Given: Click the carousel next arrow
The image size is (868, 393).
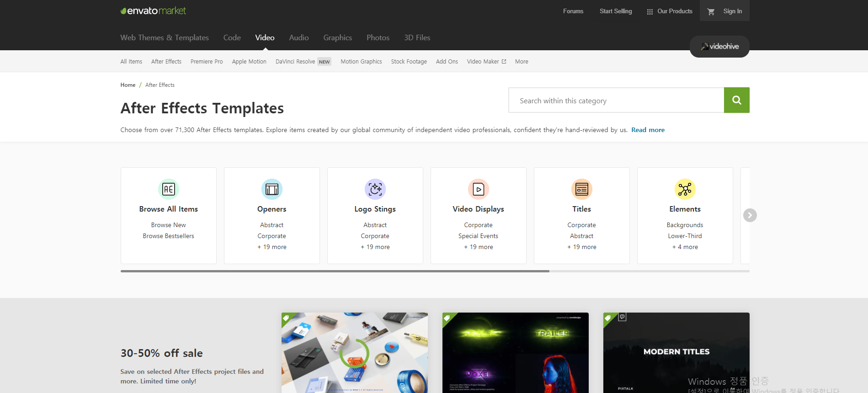Looking at the screenshot, I should click(750, 215).
